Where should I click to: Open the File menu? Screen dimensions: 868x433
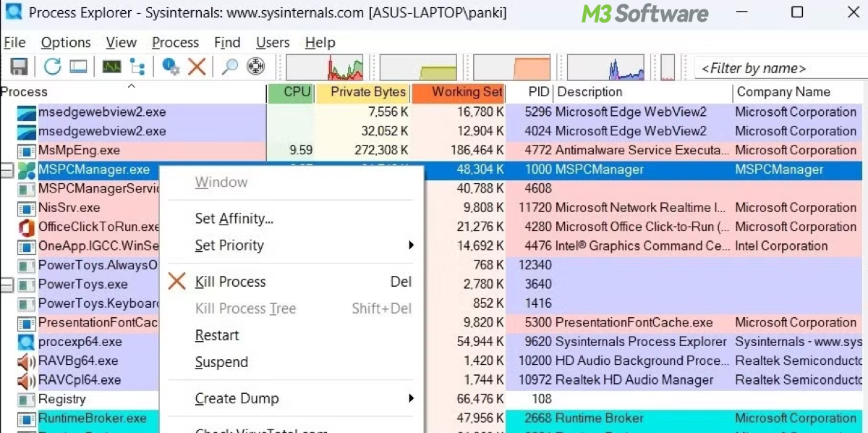pos(14,43)
